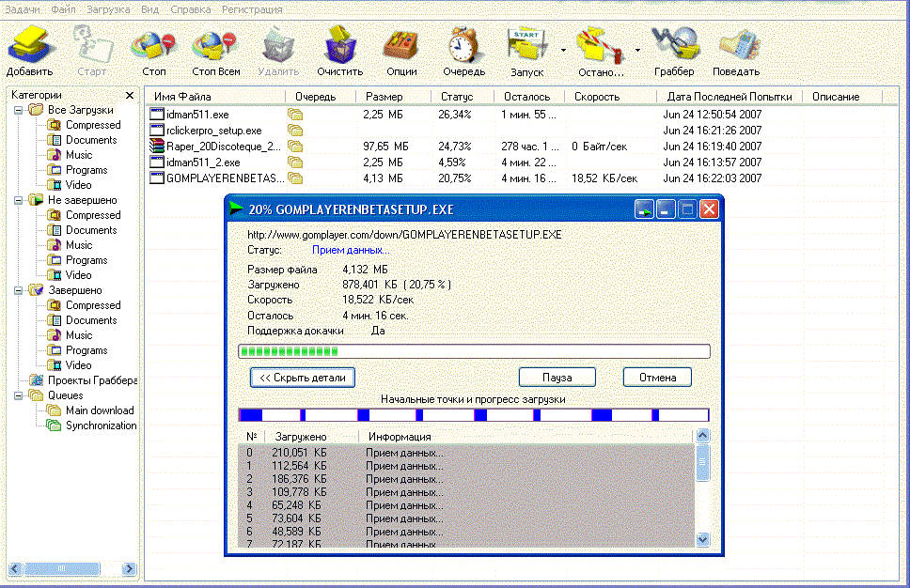Image resolution: width=910 pixels, height=588 pixels.
Task: Collapse the Не завершено tree node
Action: tap(19, 200)
